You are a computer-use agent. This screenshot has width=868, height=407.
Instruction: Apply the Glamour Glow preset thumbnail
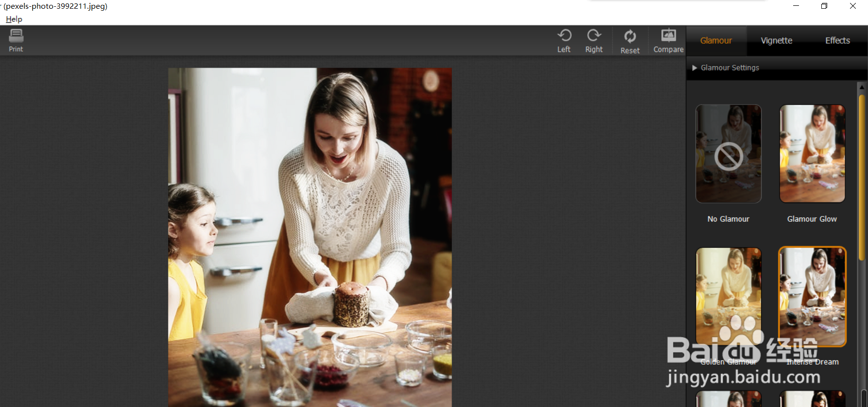tap(812, 154)
